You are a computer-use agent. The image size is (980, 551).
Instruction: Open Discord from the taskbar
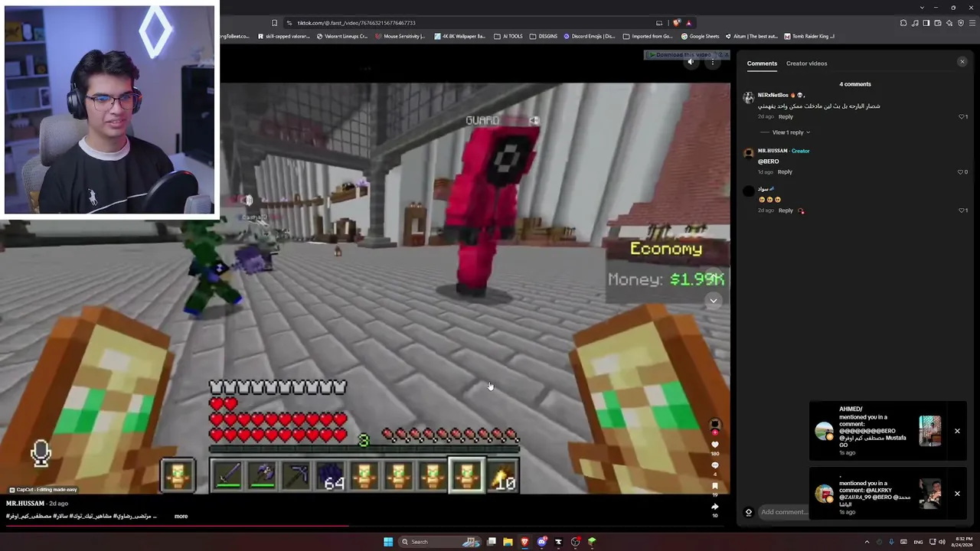point(542,542)
